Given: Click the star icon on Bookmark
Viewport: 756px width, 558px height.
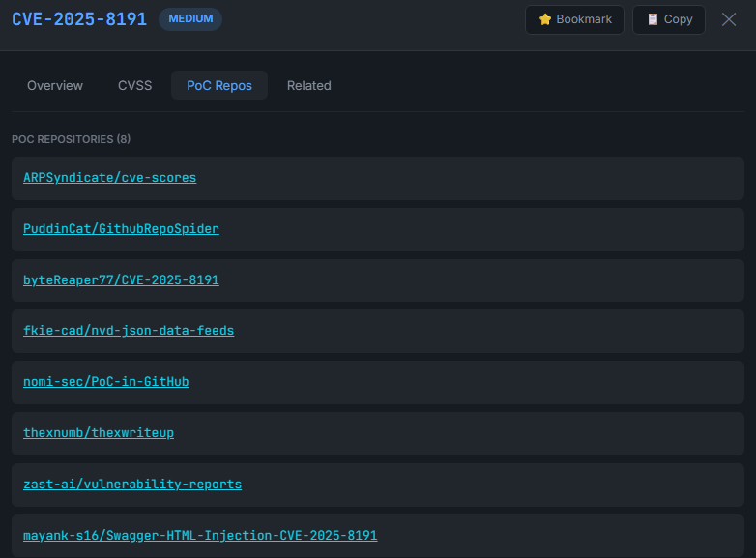Looking at the screenshot, I should point(544,19).
